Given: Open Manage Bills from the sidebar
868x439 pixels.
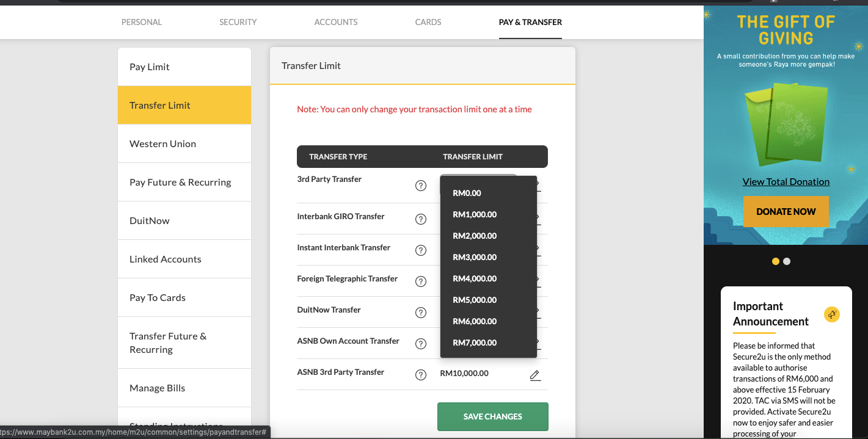Looking at the screenshot, I should click(x=157, y=388).
